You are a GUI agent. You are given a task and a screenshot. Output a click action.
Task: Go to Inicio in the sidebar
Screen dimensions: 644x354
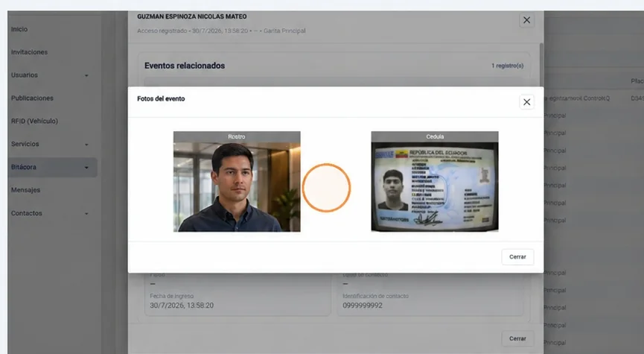pyautogui.click(x=19, y=29)
